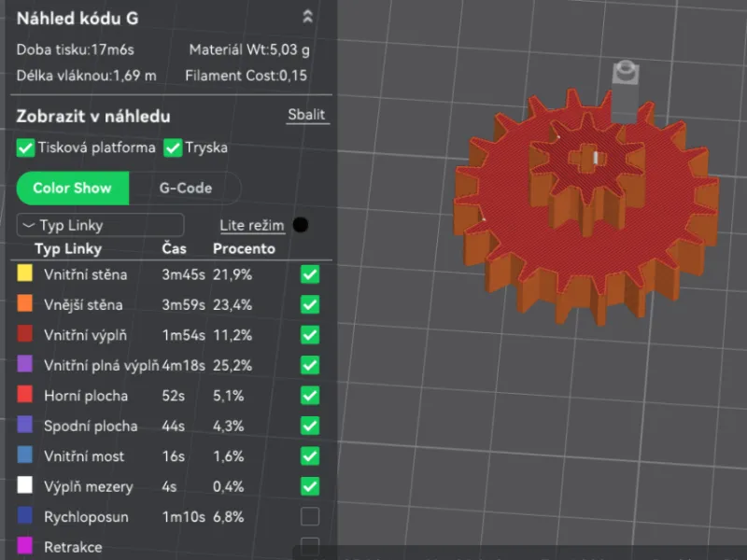Click blue Vnitřní most color swatch

pyautogui.click(x=25, y=455)
